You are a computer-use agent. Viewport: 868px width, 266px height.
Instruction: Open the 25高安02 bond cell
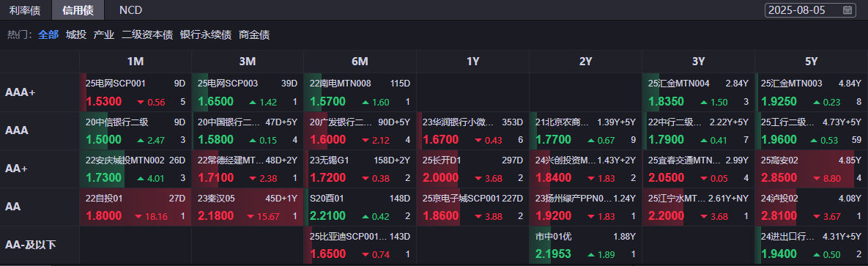pos(811,169)
